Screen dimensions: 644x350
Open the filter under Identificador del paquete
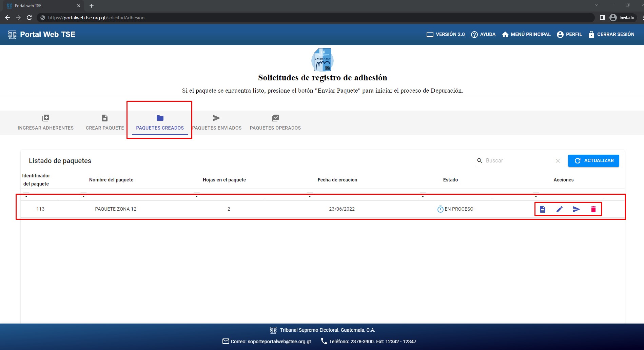tap(26, 195)
